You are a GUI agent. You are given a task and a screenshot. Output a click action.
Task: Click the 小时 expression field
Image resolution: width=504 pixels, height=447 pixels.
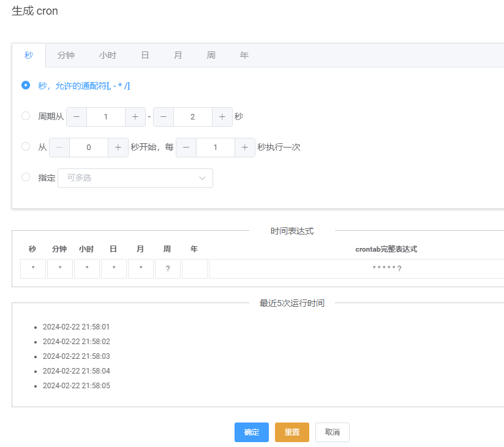[87, 269]
